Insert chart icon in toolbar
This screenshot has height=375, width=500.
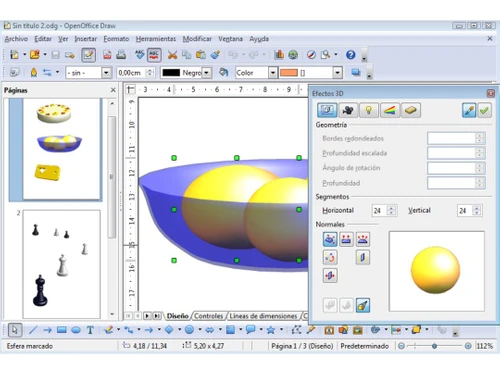(x=279, y=55)
